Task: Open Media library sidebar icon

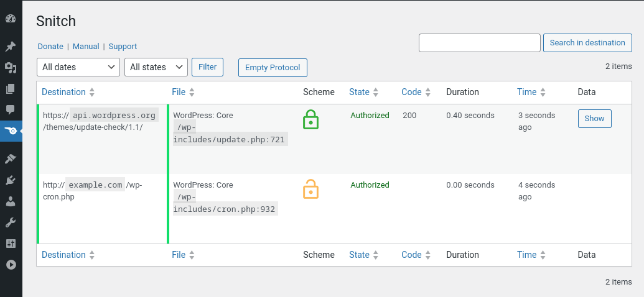Action: click(x=11, y=68)
